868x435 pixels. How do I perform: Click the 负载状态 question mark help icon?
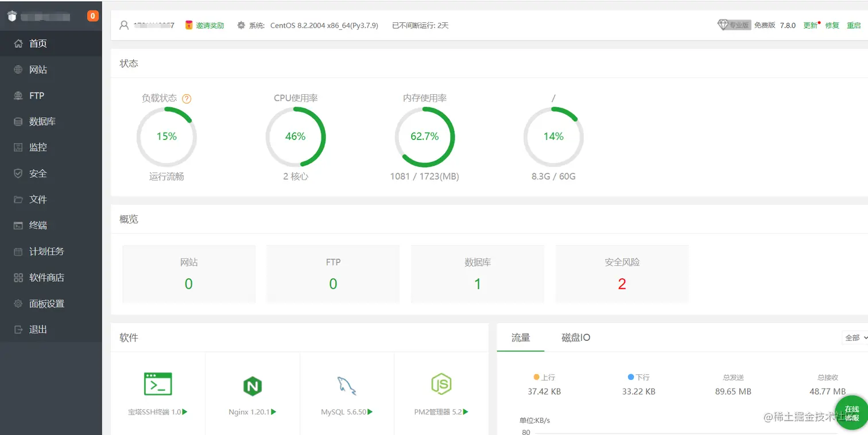point(187,99)
